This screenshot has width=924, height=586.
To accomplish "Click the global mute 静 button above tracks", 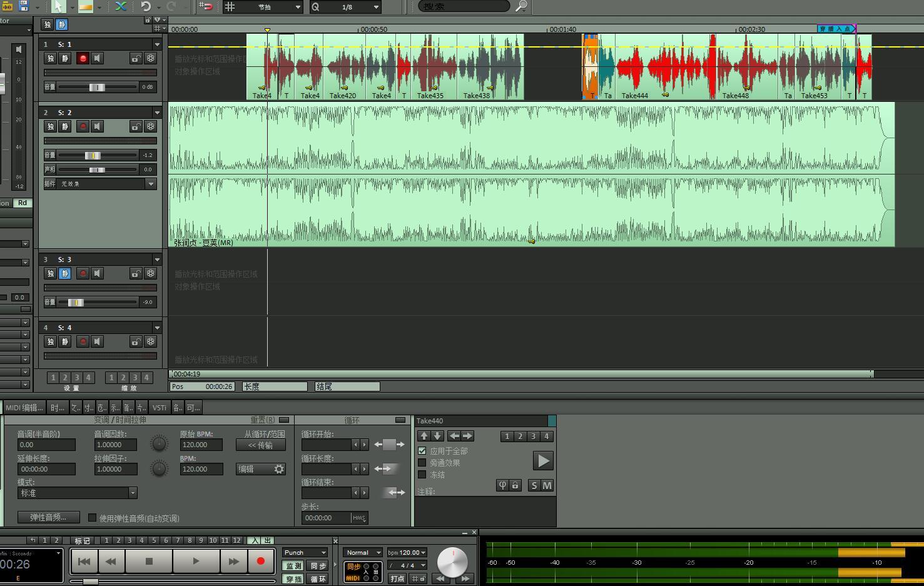I will 62,24.
